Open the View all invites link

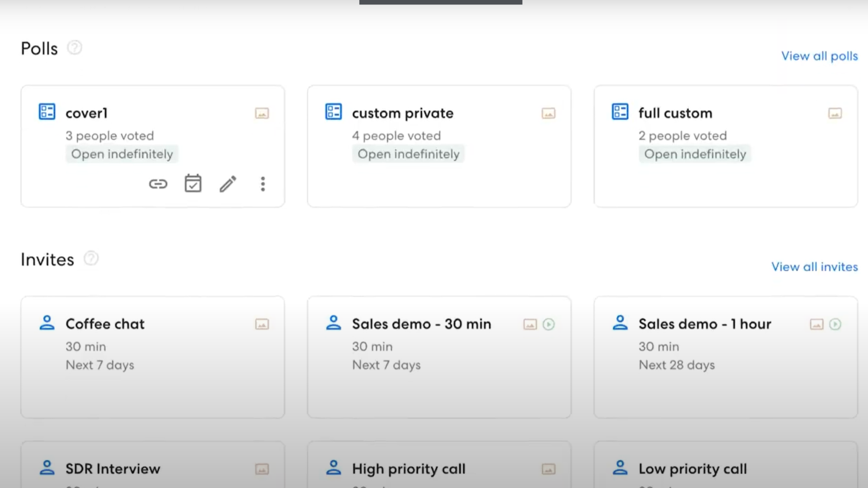click(x=815, y=267)
